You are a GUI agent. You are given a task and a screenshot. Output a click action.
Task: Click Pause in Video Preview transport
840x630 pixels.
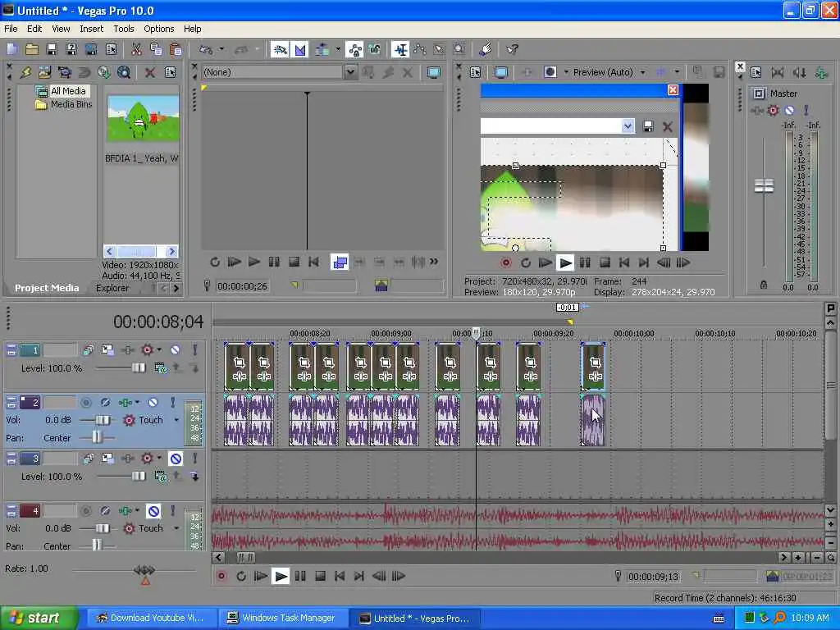[585, 262]
